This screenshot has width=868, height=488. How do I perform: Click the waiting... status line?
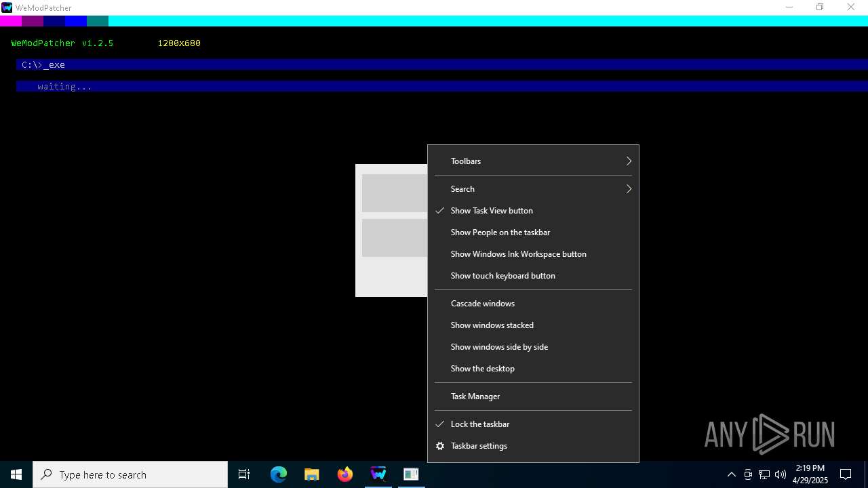coord(442,86)
